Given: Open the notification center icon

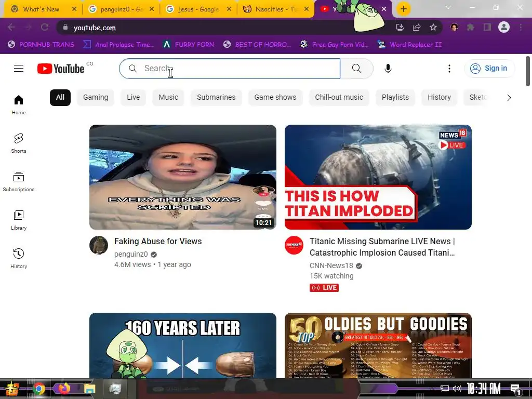Looking at the screenshot, I should coord(515,389).
